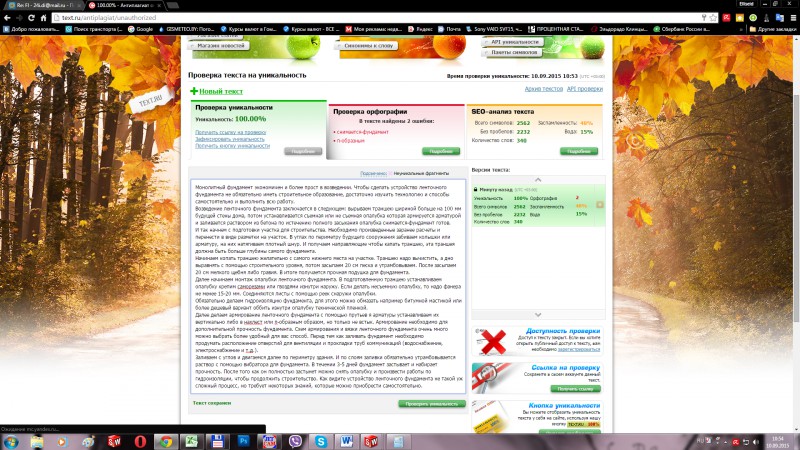This screenshot has width=800, height=450.
Task: Click the Пакеты символов button
Action: pos(513,52)
